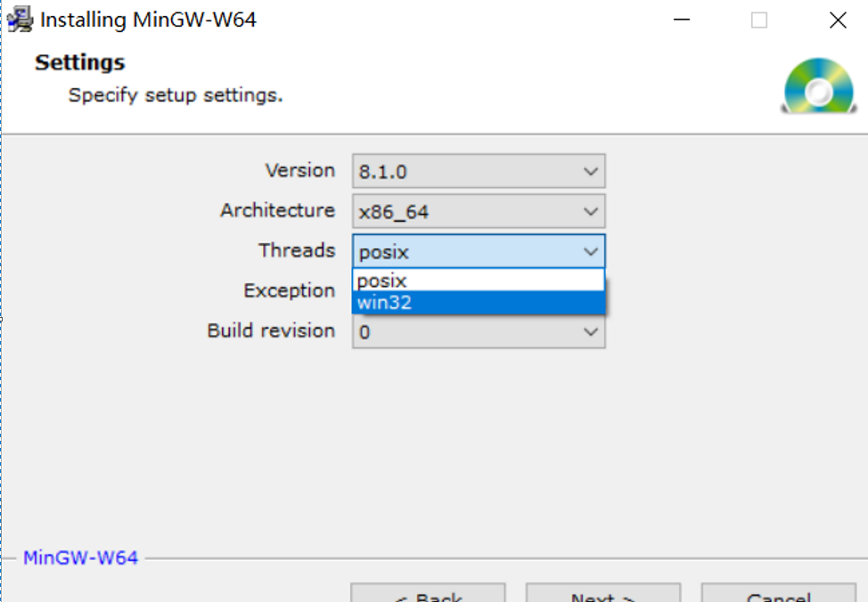Screen dimensions: 868x602
Task: Collapse the Threads dropdown using its arrow
Action: [x=590, y=251]
